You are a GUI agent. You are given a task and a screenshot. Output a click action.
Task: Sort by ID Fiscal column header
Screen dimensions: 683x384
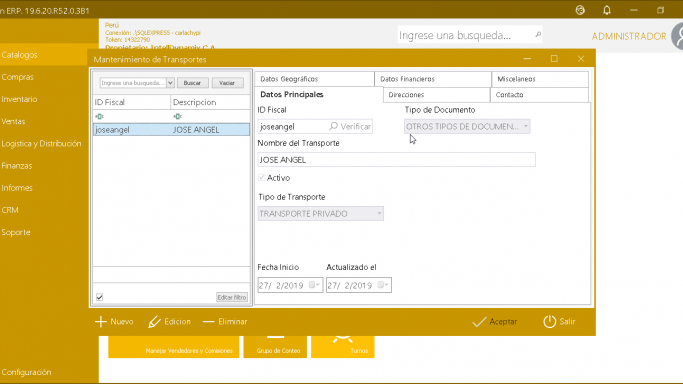click(132, 102)
